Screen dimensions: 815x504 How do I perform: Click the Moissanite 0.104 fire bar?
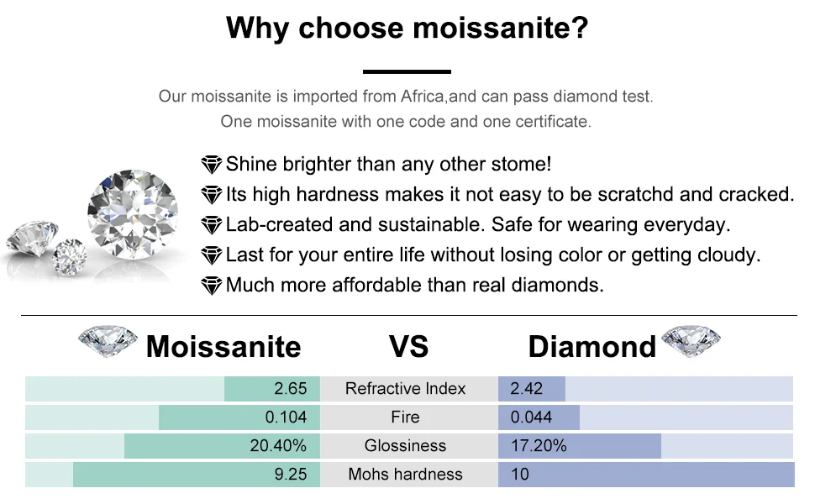pos(239,417)
